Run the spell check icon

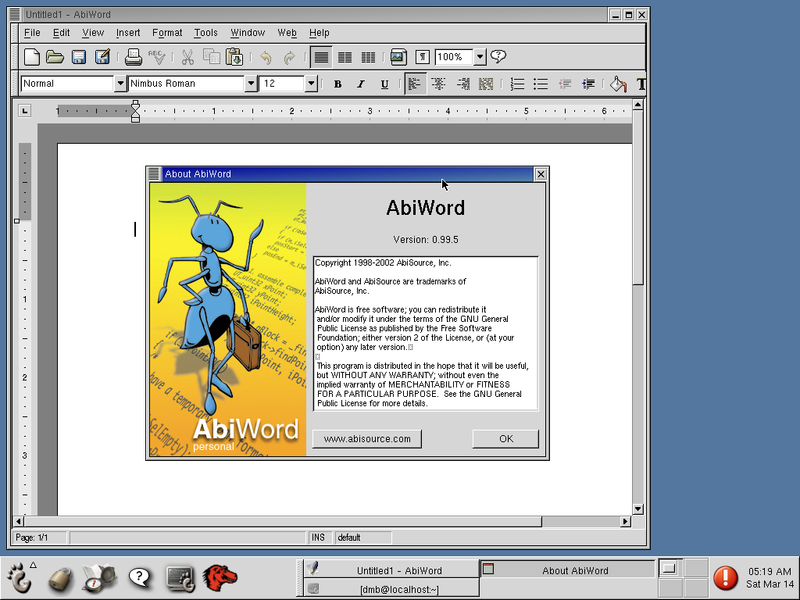[x=157, y=57]
